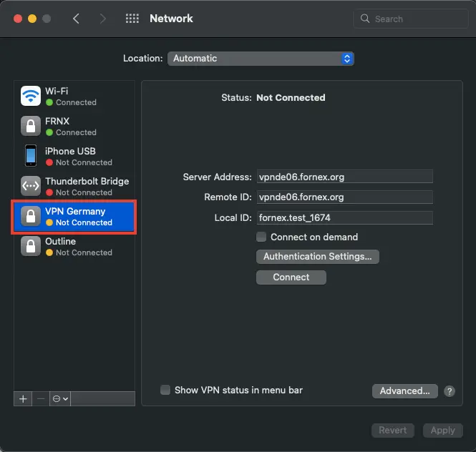The height and width of the screenshot is (452, 476).
Task: Click the magnifier icon in Search
Action: (x=365, y=19)
